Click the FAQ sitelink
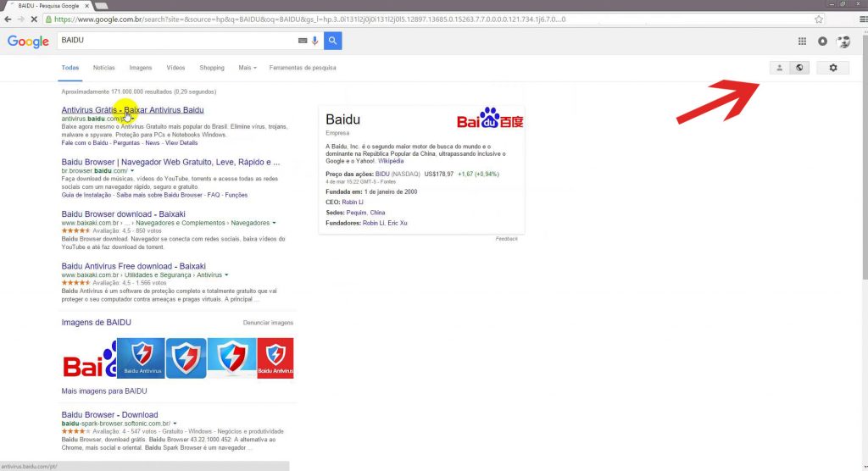This screenshot has width=868, height=471. [x=214, y=195]
